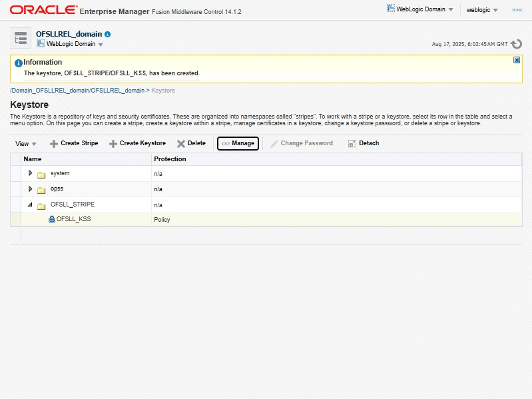Select the OFSLL_STRIPE folder icon
The width and height of the screenshot is (532, 399).
coord(41,206)
